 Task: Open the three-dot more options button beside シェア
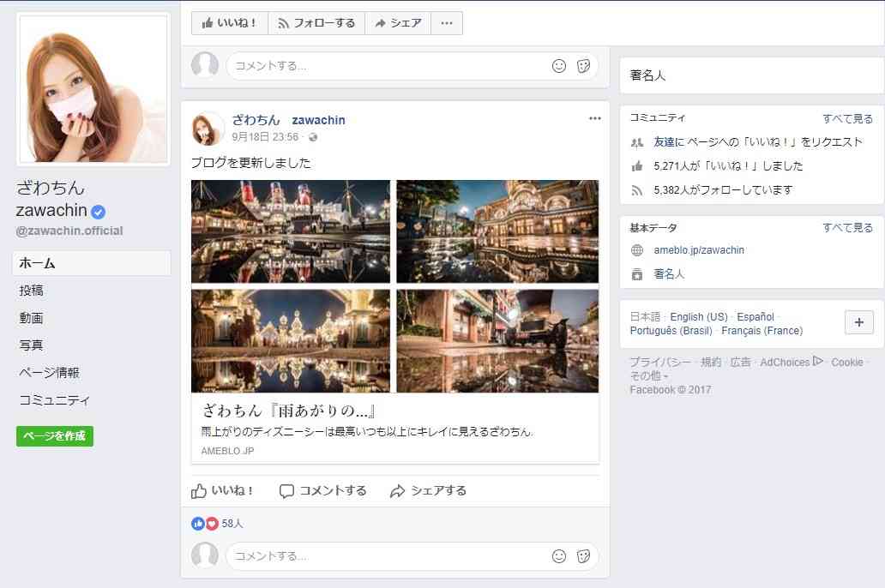click(x=447, y=23)
